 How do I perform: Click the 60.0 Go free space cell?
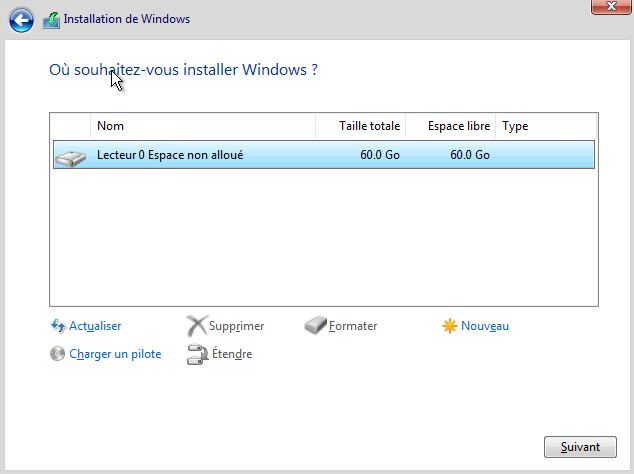point(470,155)
